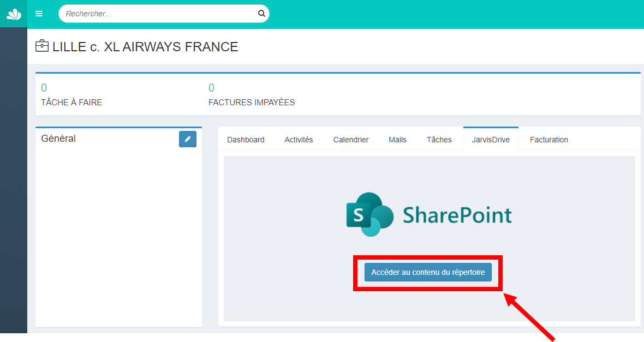The width and height of the screenshot is (644, 342).
Task: Edit the Général section with pencil
Action: click(x=188, y=139)
